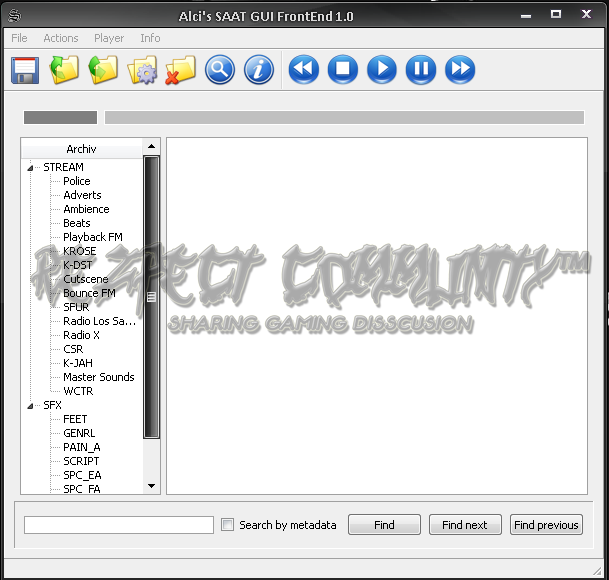Click the short dark gray bar
The image size is (609, 580).
click(60, 117)
